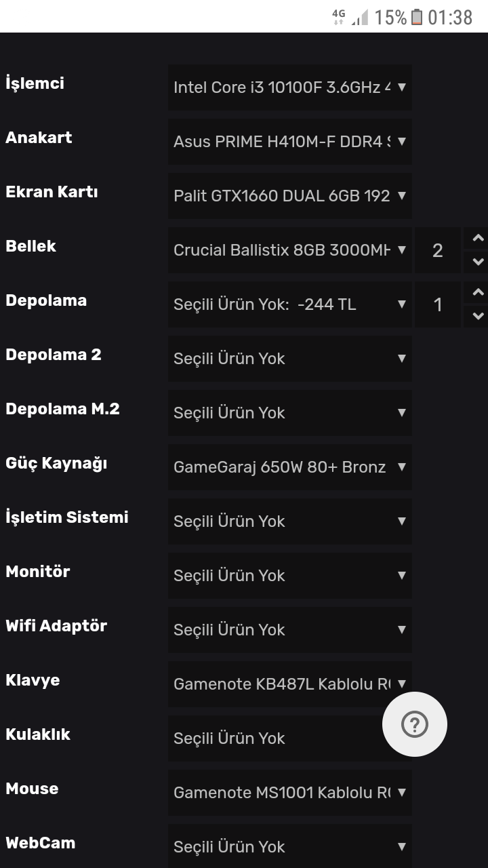Pick an OS in İşletim Sistemi dropdown
488x868 pixels.
point(289,521)
